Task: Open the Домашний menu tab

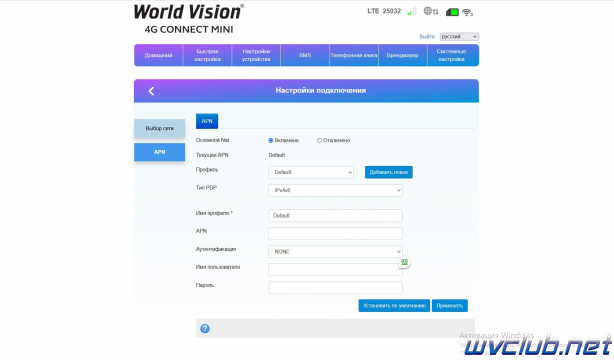Action: click(x=158, y=55)
